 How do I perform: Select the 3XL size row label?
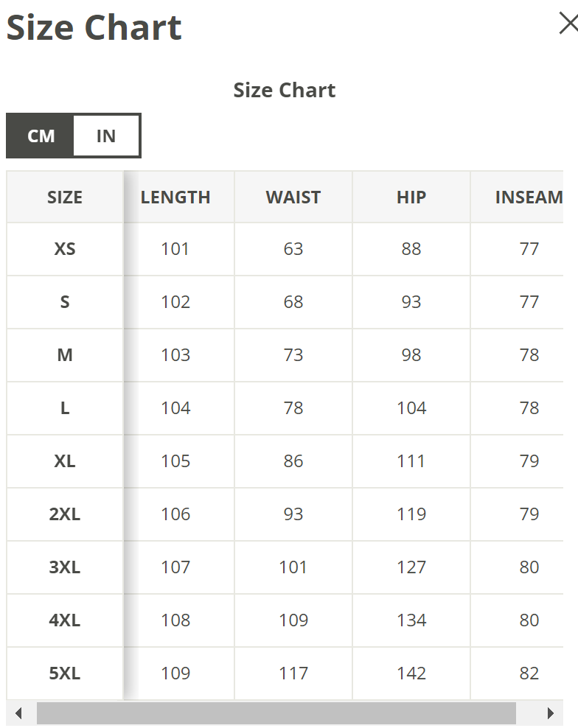65,567
